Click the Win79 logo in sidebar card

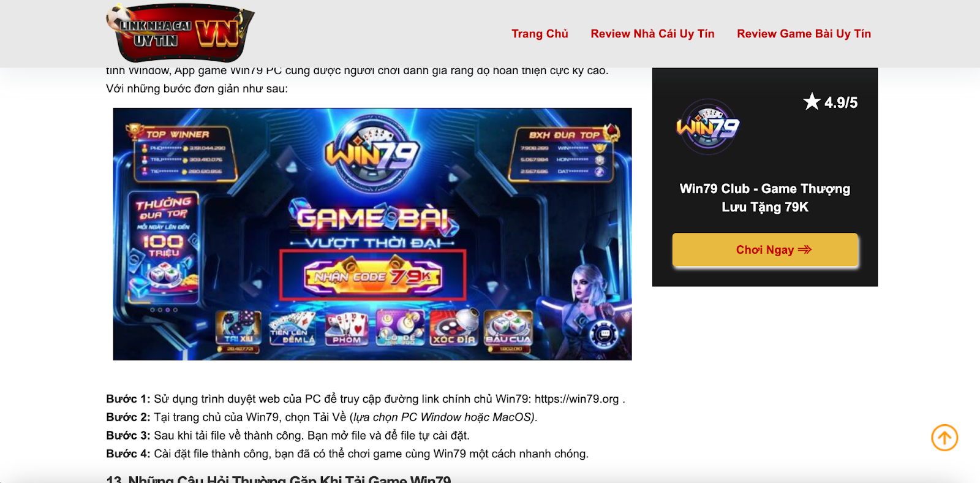click(x=708, y=127)
